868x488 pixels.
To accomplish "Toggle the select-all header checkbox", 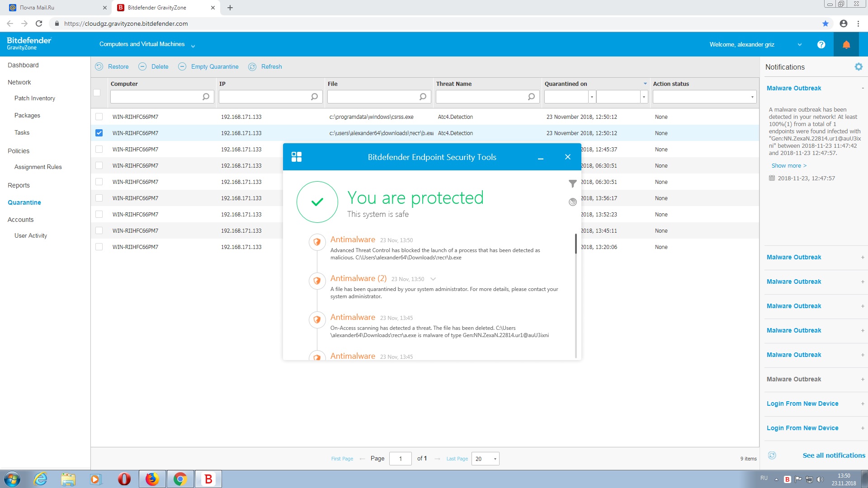I will coord(97,93).
